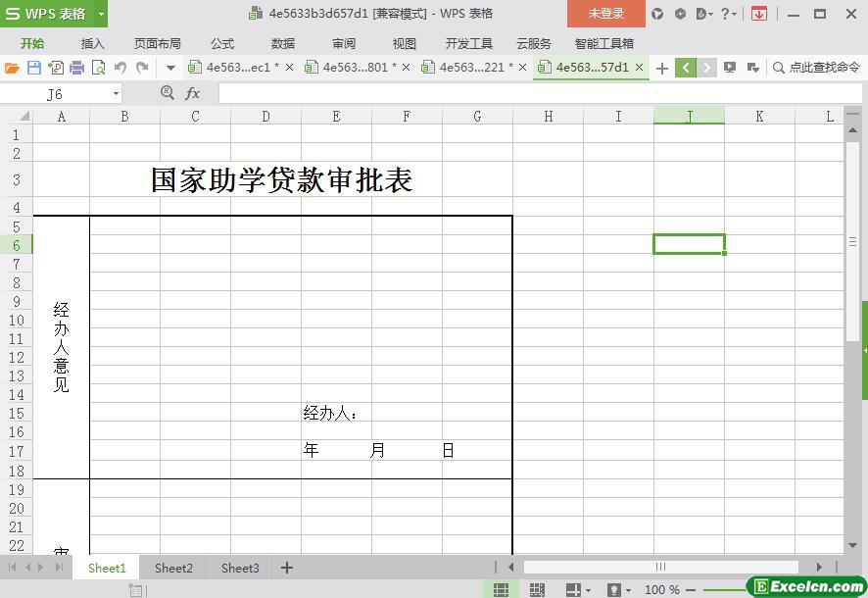Expand the quick access toolbar dropdown arrow
Screen dimensions: 868x598
[x=170, y=69]
